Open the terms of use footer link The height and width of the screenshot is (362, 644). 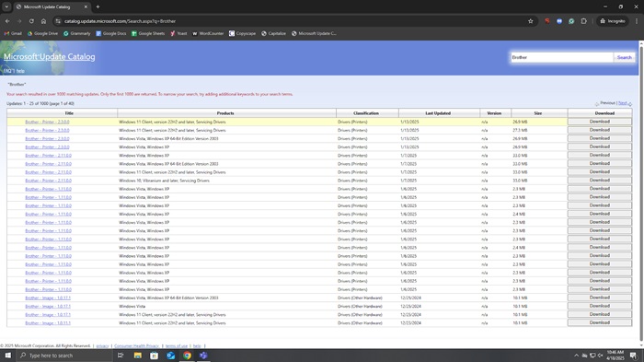[x=177, y=346]
